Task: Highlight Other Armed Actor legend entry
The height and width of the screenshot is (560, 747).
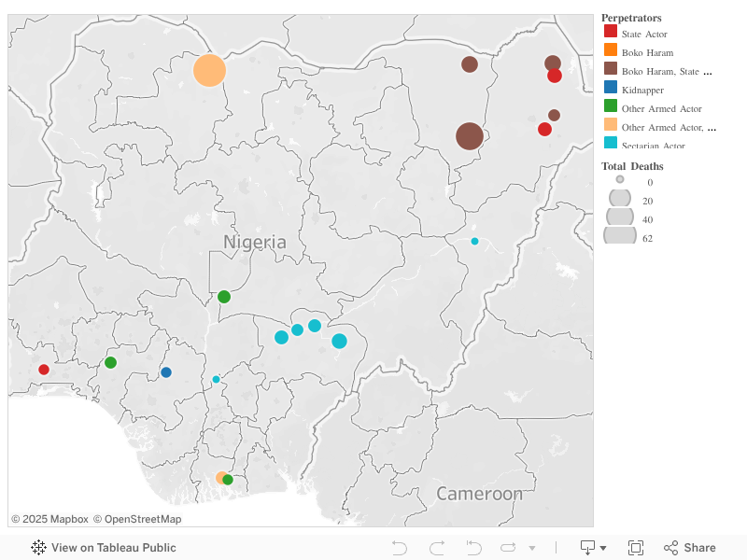Action: pyautogui.click(x=661, y=108)
